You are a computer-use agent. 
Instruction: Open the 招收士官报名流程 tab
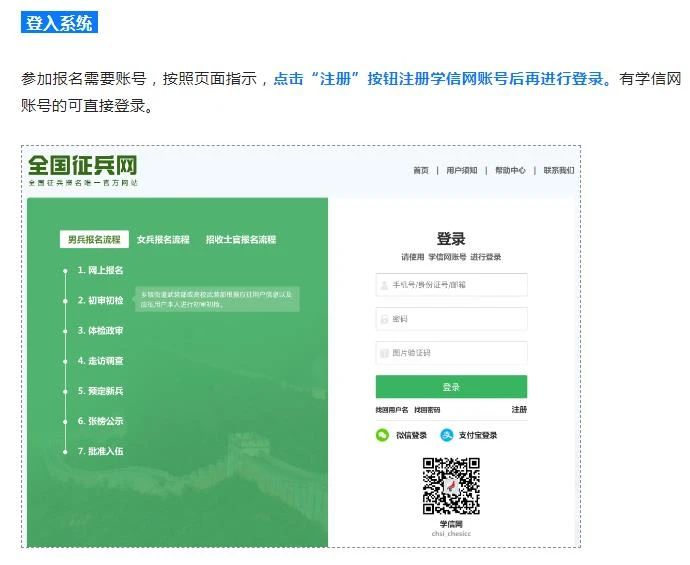tap(241, 239)
